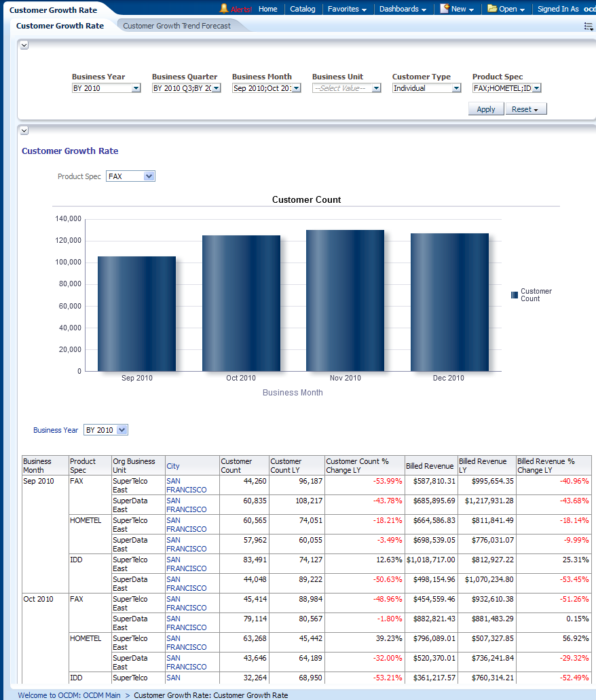Open the Catalog link in header
This screenshot has width=596, height=700.
point(302,9)
